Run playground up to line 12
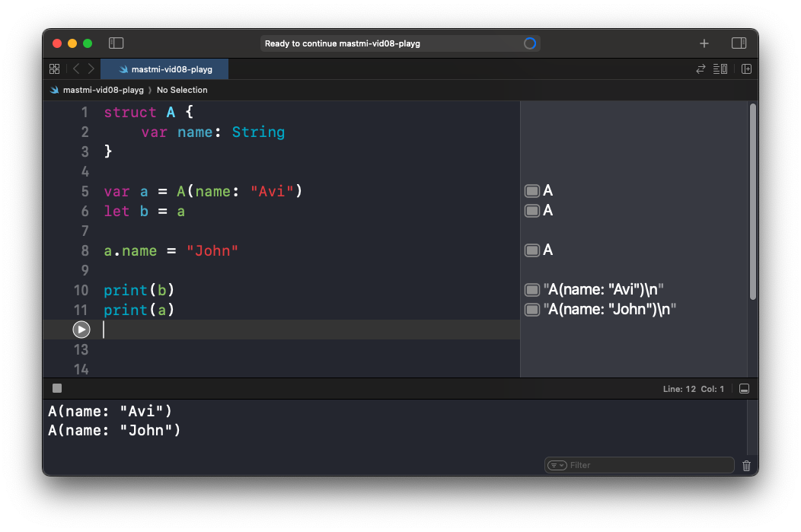Image resolution: width=801 pixels, height=532 pixels. click(x=81, y=330)
